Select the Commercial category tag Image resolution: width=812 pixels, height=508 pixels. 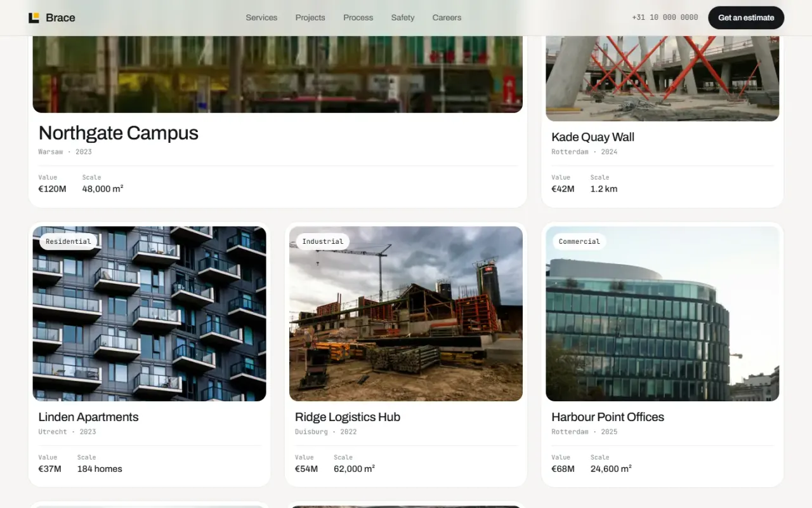[579, 241]
